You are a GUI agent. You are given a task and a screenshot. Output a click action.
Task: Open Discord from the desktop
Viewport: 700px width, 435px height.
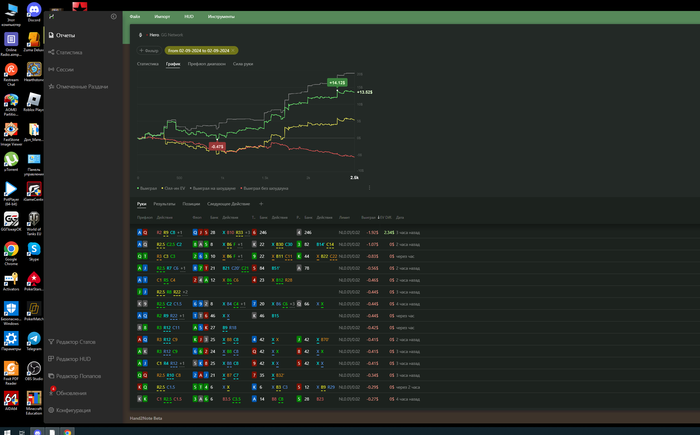[35, 12]
